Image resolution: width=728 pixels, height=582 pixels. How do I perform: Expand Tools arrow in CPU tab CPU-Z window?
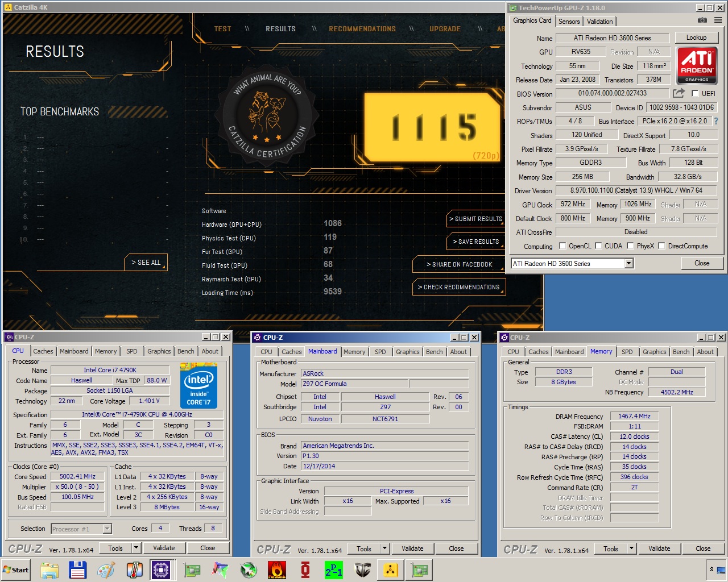tap(136, 548)
